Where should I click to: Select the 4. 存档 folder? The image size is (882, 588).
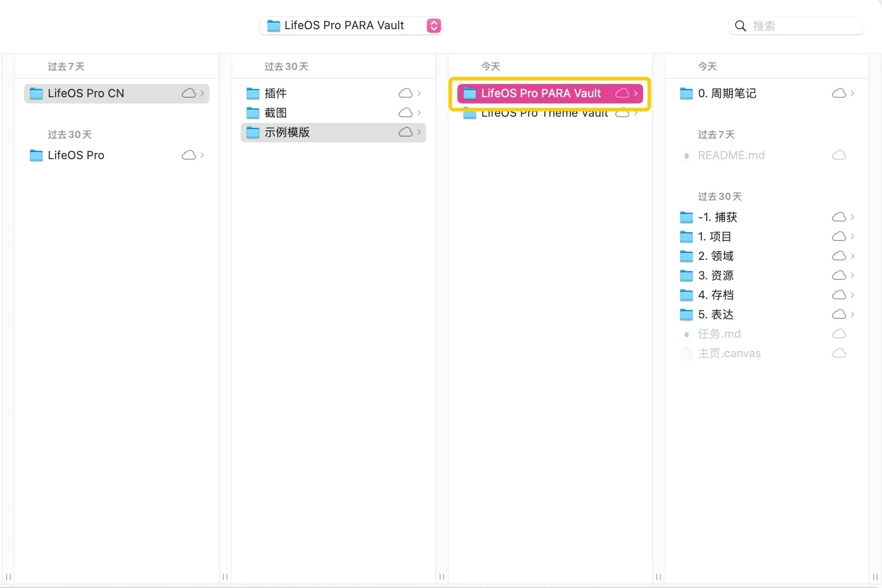coord(716,295)
